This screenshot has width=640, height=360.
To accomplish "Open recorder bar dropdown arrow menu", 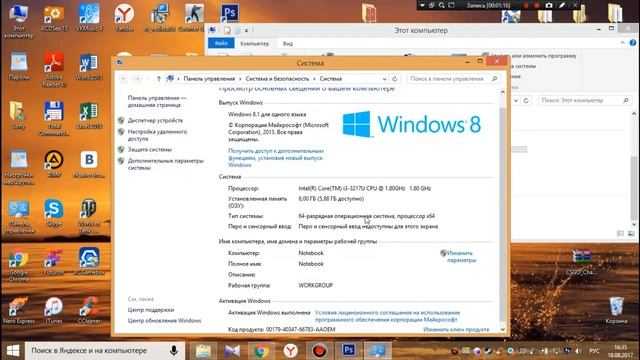I will coord(422,5).
